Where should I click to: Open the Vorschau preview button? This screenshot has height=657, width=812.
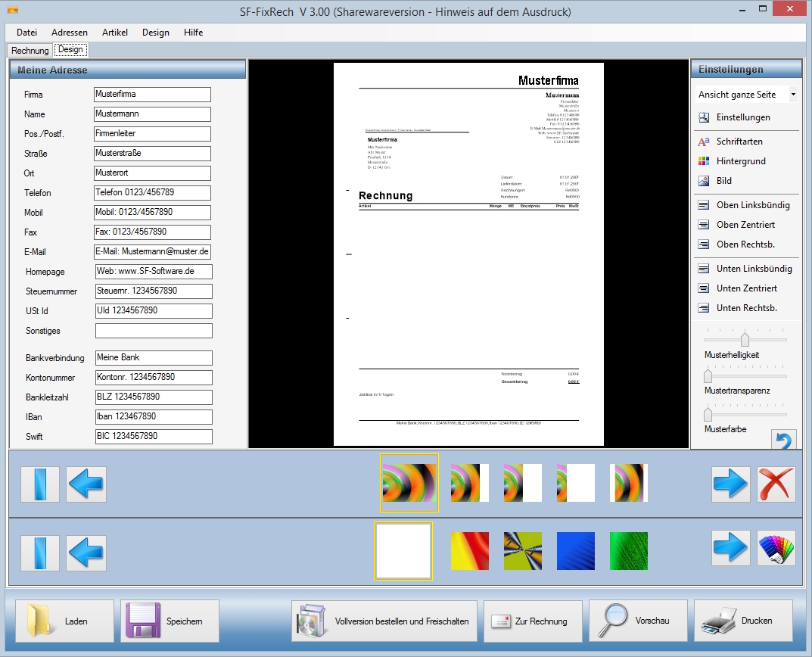(x=638, y=621)
